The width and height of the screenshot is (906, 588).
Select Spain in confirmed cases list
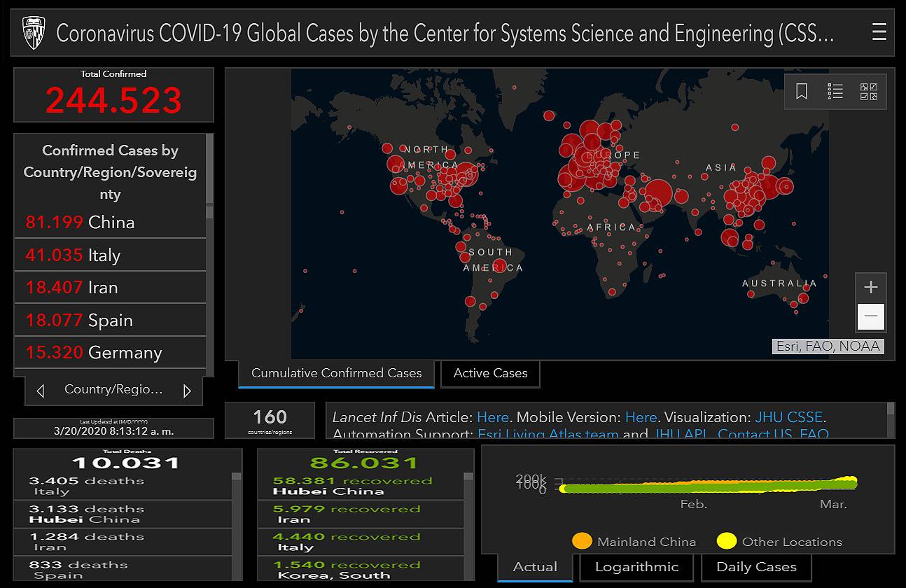point(110,320)
